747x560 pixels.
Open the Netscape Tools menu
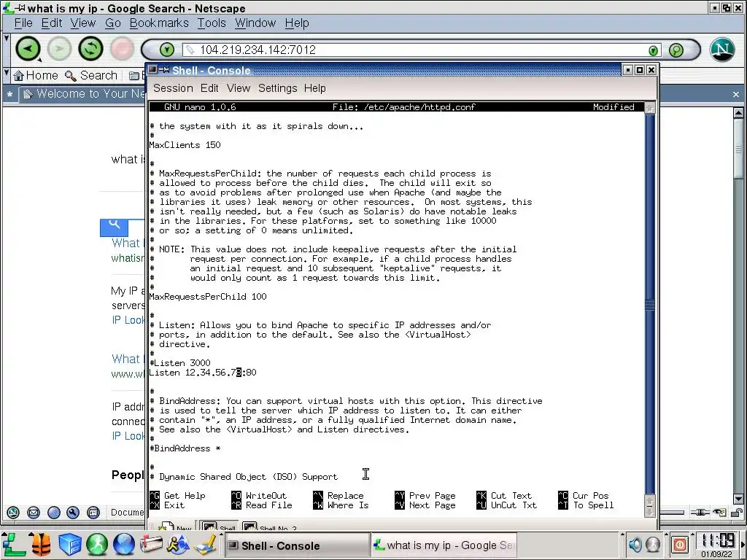point(212,23)
